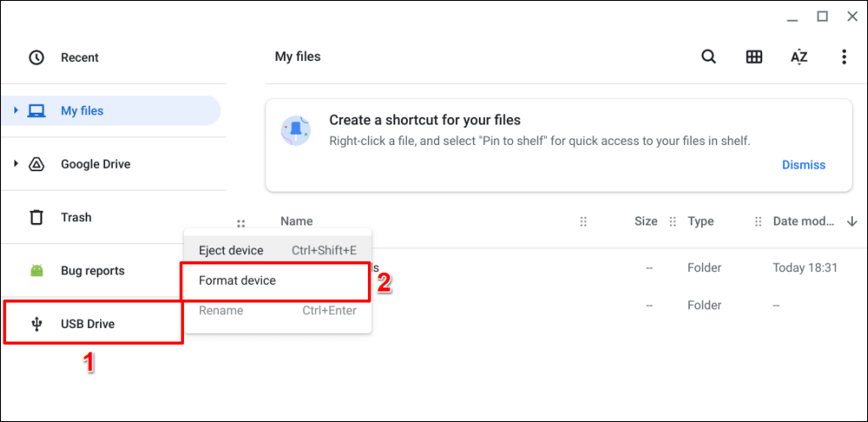
Task: Click the Recent clock icon
Action: (36, 58)
